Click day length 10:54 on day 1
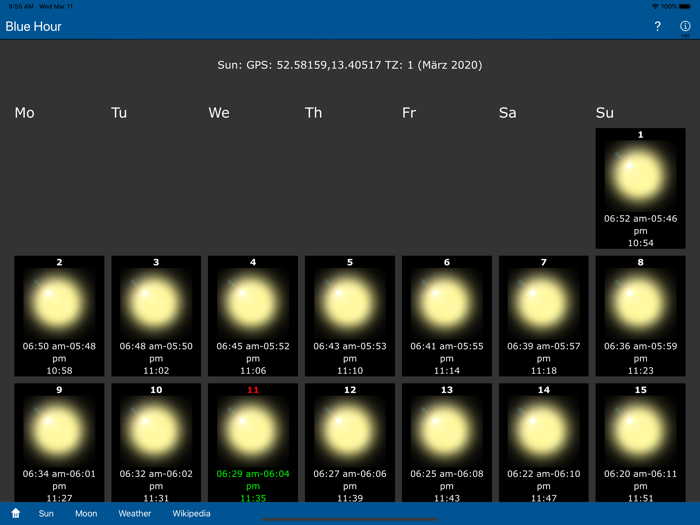The width and height of the screenshot is (700, 525). 640,243
